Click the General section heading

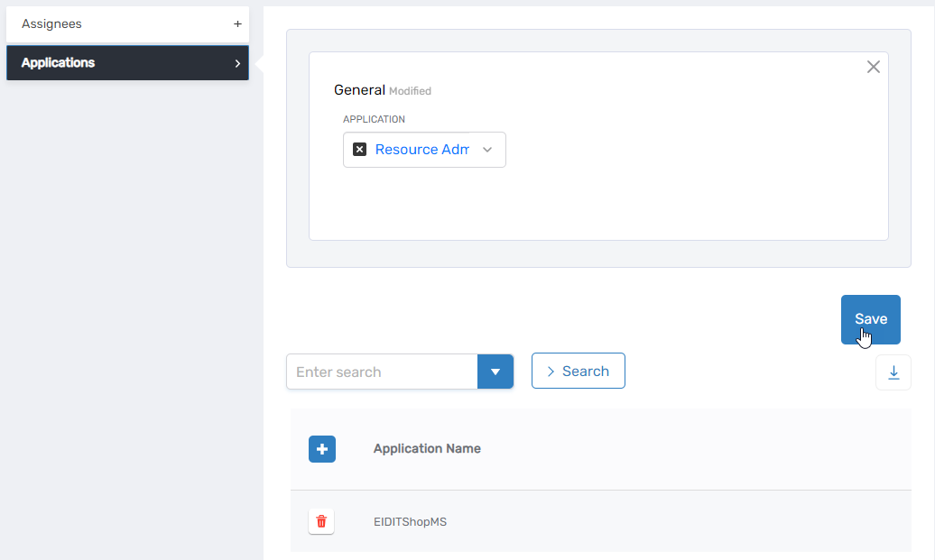[x=359, y=90]
